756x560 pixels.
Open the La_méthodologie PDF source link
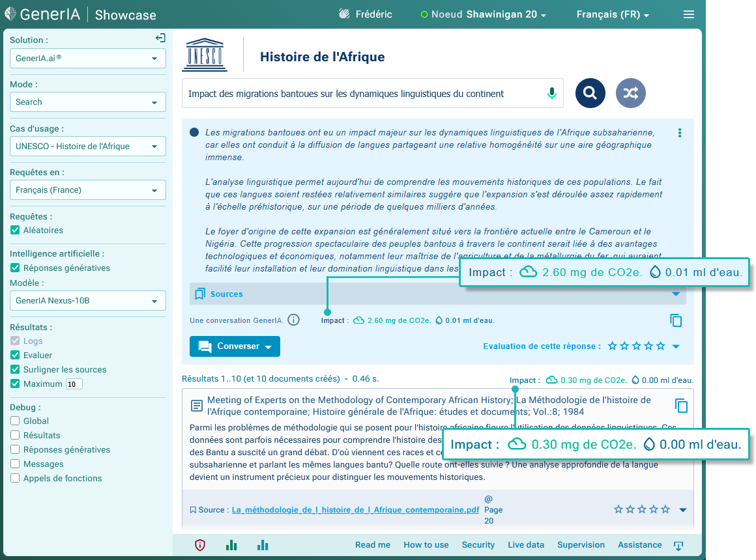pos(356,510)
